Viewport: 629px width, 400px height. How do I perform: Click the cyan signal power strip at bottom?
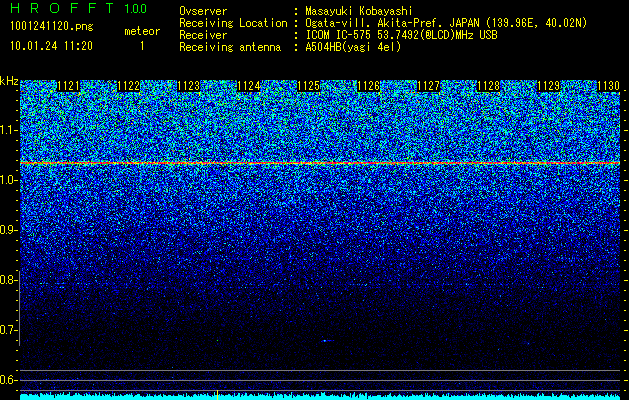tap(320, 397)
